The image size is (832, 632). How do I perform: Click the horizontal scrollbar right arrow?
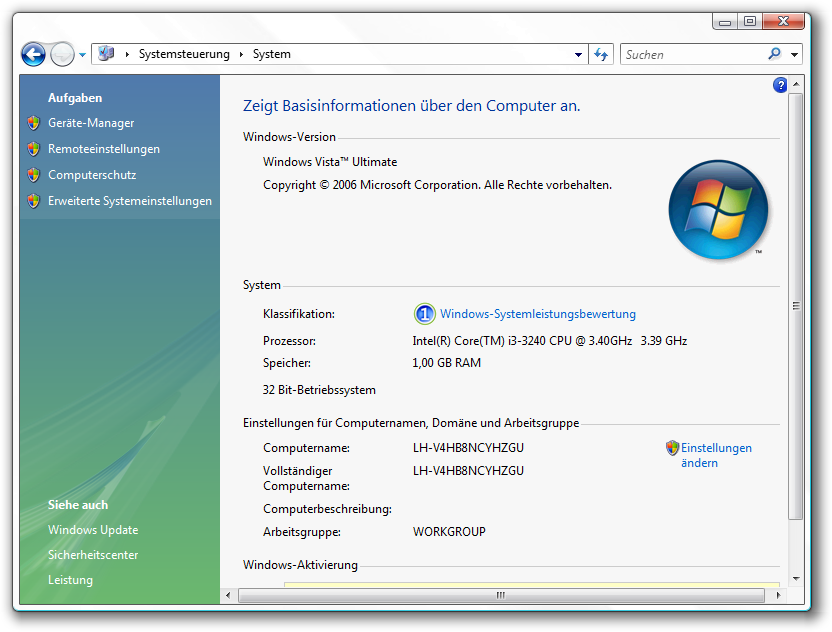[x=772, y=595]
